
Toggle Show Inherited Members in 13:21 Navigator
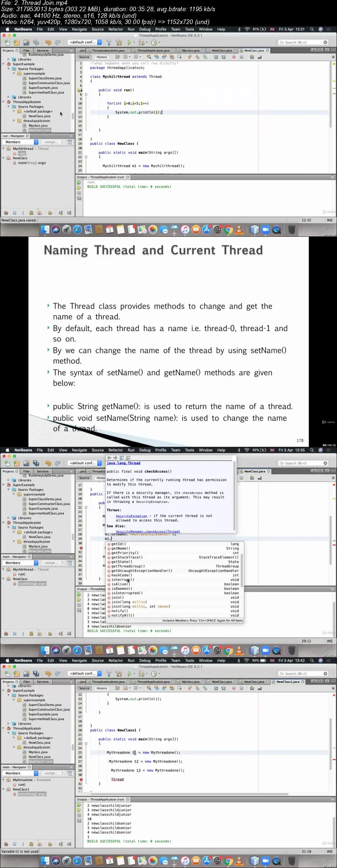(6, 213)
